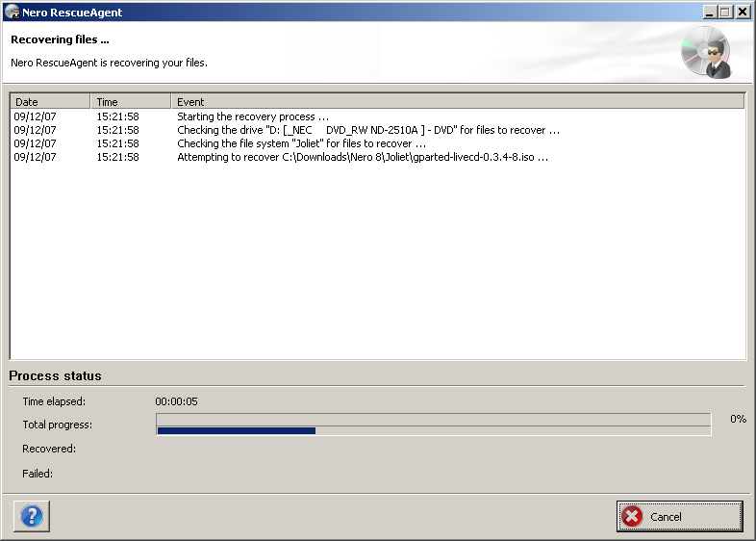Sort log by Time column header
Screen dimensions: 756x541
point(131,102)
